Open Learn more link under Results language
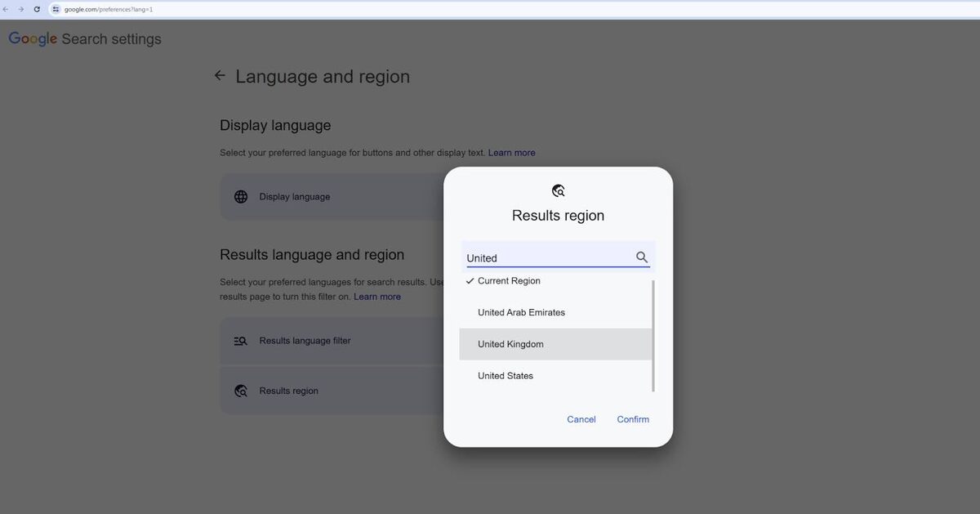Screen dimensions: 980x514 (377, 297)
